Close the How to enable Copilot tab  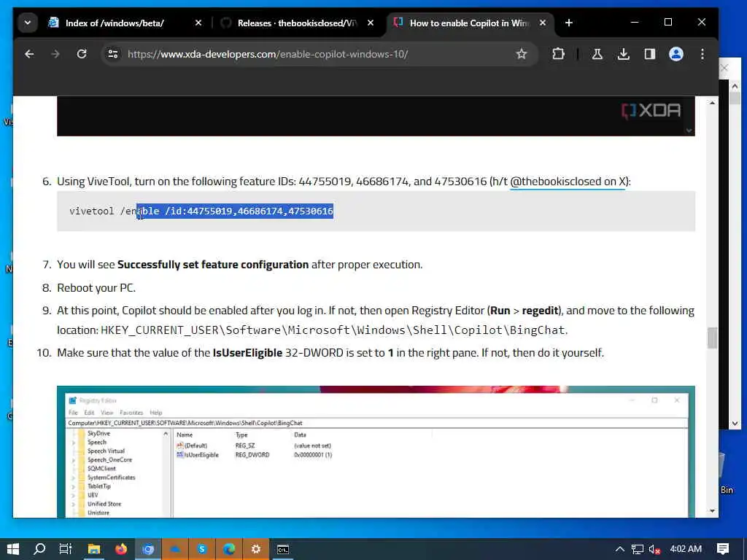543,23
